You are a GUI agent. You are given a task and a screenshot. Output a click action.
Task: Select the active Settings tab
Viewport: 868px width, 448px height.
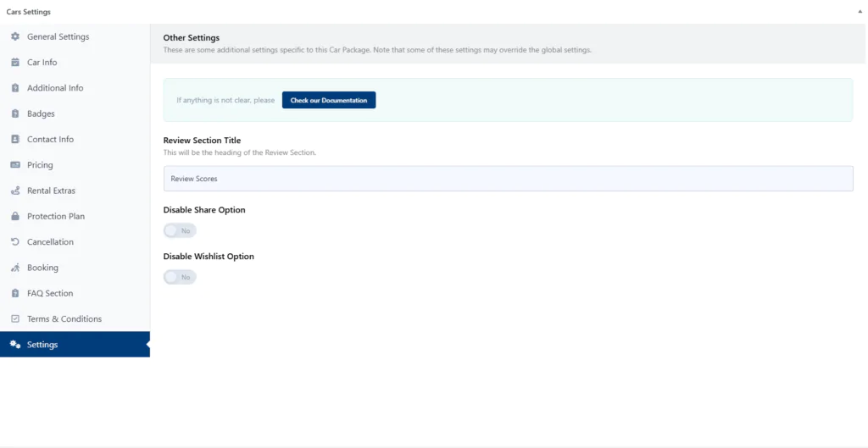pos(75,345)
